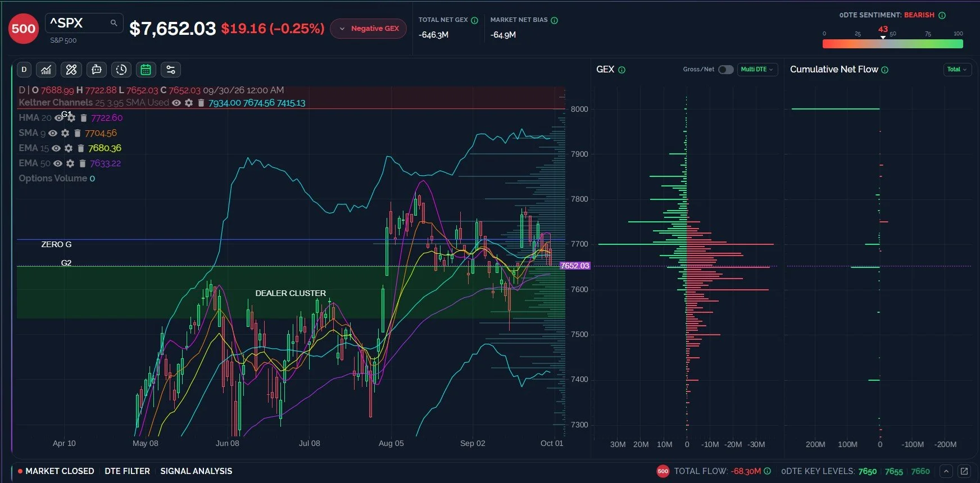Click the Aug 05 date axis label
The width and height of the screenshot is (980, 483).
[391, 443]
